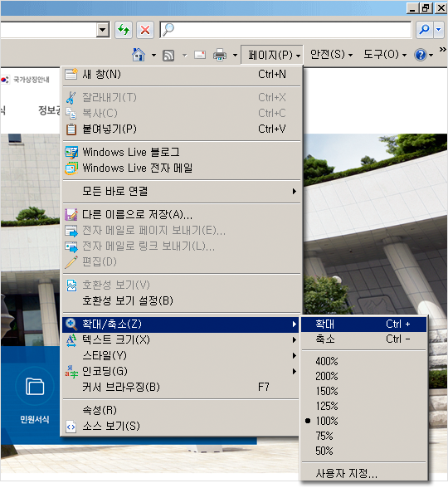Image resolution: width=448 pixels, height=488 pixels.
Task: Open the 도구(O) dropdown menu
Action: (x=385, y=55)
